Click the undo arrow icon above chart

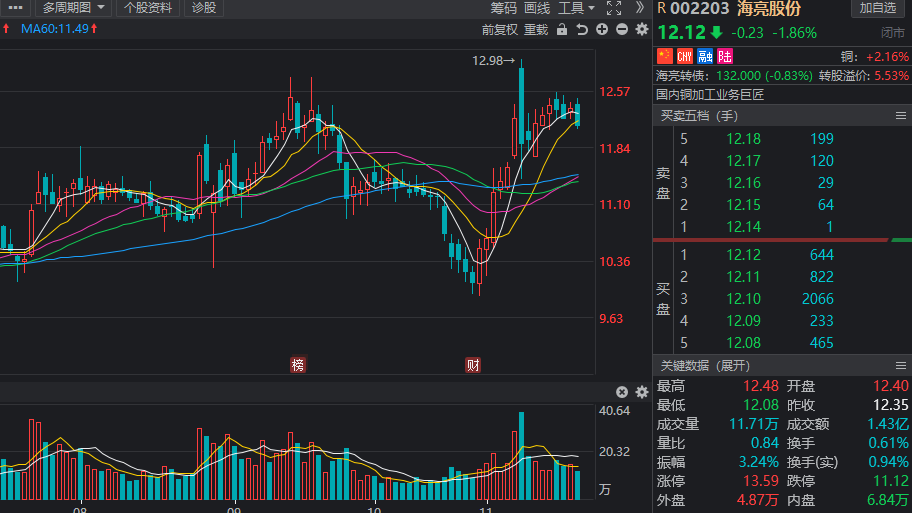[582, 29]
